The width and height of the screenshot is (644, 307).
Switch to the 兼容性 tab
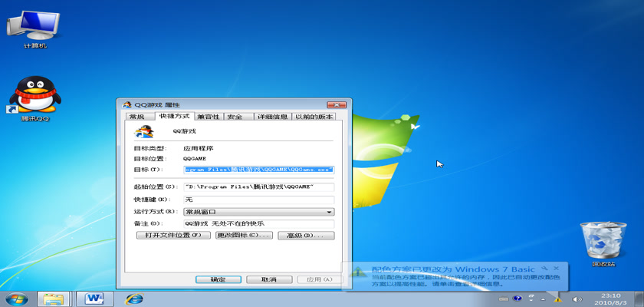click(207, 117)
